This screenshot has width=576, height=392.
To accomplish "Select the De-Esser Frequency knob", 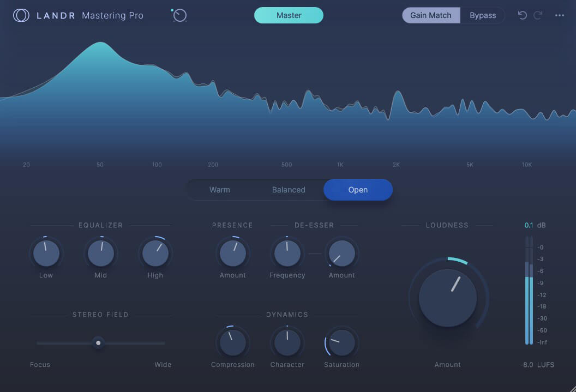I will (x=287, y=252).
